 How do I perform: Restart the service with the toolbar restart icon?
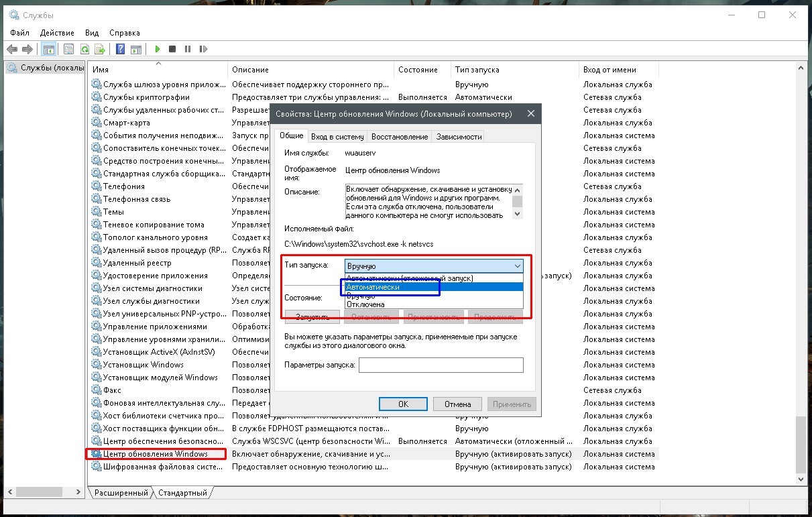pos(202,49)
